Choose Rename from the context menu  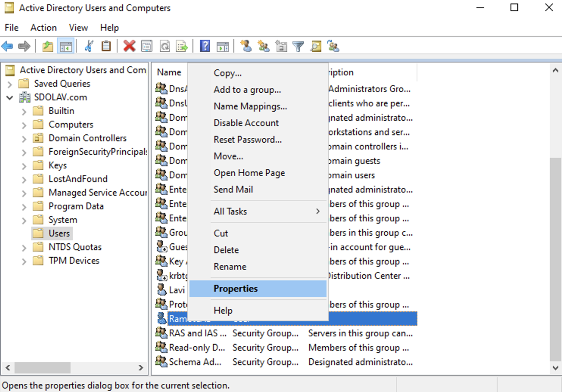click(258, 267)
